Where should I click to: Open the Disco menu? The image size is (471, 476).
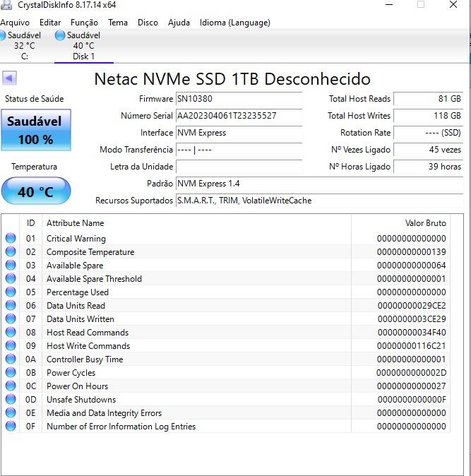pyautogui.click(x=148, y=23)
